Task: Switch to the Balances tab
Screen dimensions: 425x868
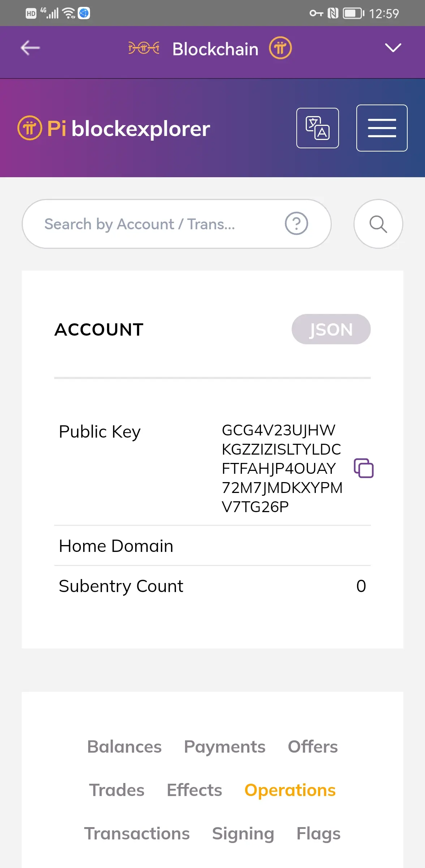Action: 124,747
